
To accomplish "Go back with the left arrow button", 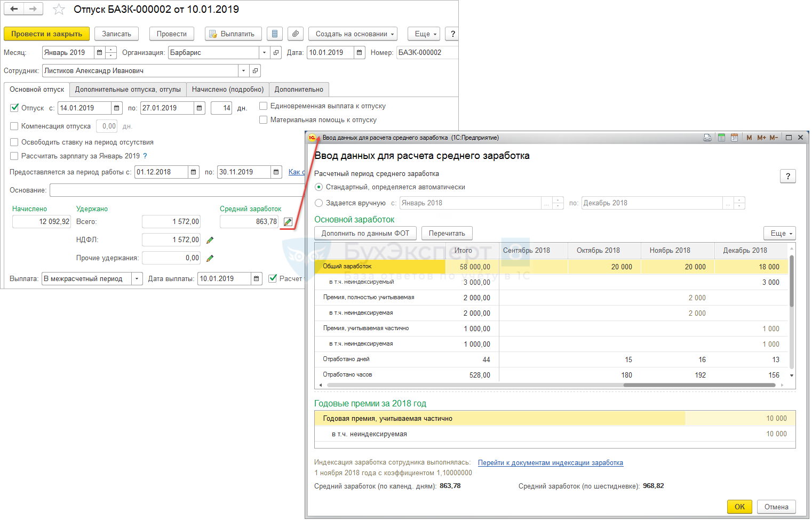I will 14,9.
